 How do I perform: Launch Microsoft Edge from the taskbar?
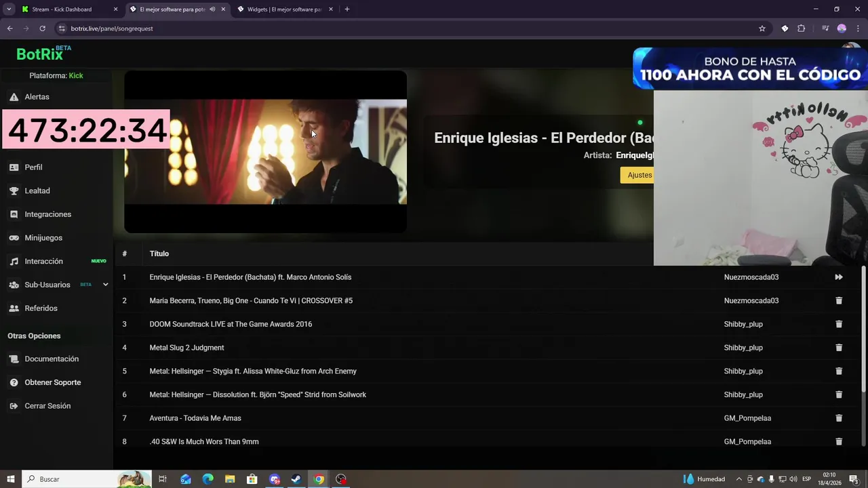click(x=208, y=479)
